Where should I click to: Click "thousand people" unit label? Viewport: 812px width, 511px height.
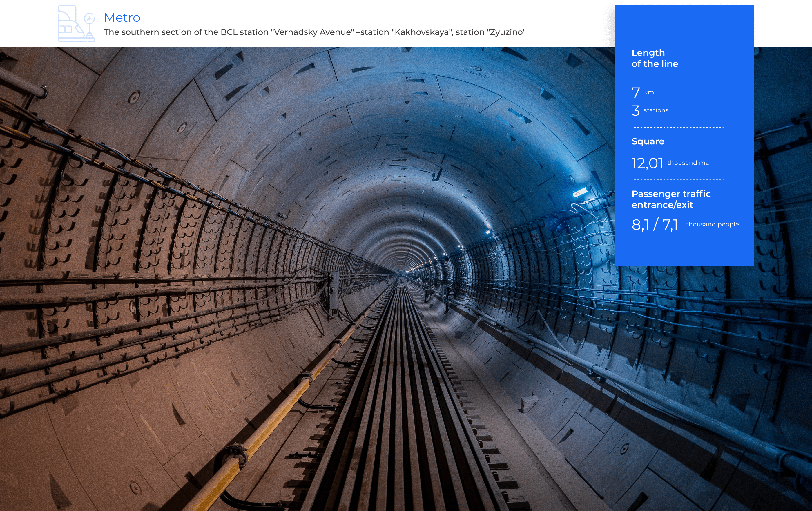click(712, 224)
